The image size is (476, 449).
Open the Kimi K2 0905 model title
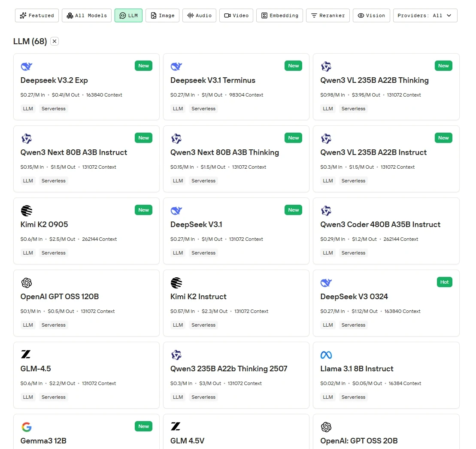tap(44, 224)
